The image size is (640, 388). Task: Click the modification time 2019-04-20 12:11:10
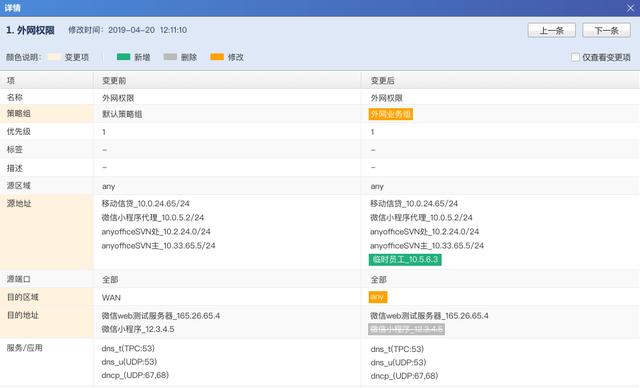[x=147, y=30]
